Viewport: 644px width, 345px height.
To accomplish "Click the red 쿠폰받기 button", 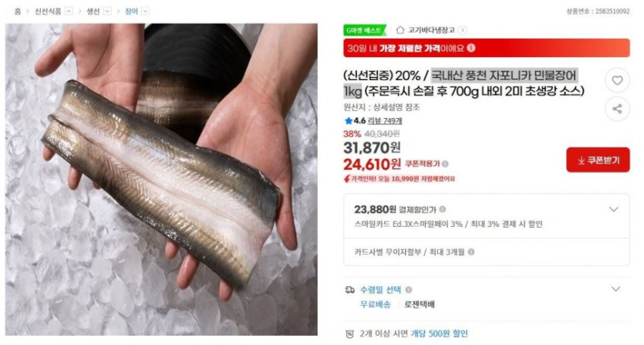I will click(598, 160).
